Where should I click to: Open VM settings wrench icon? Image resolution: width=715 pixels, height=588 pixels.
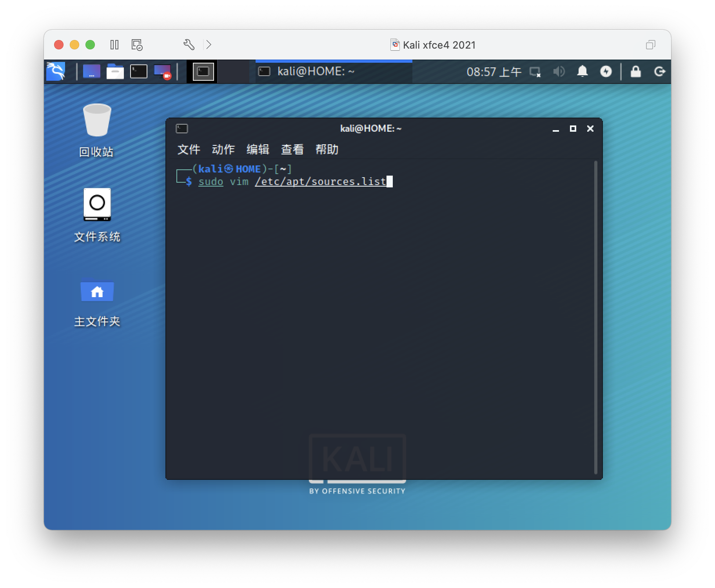point(189,45)
